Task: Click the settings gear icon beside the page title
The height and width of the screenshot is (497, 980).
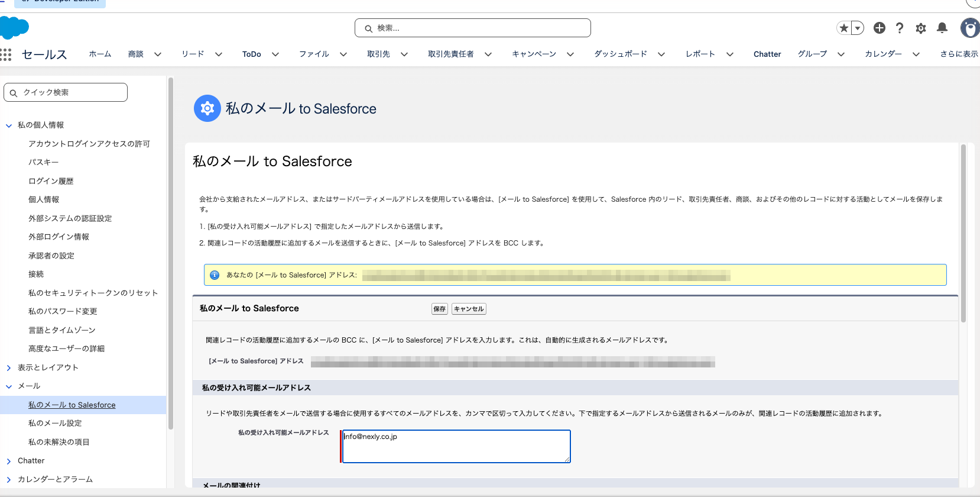Action: (x=207, y=108)
